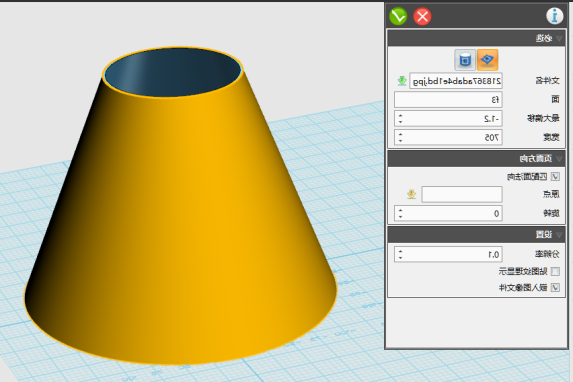Viewport: 573px width, 382px height.
Task: Collapse the 贴图方向 section arrow
Action: [559, 159]
